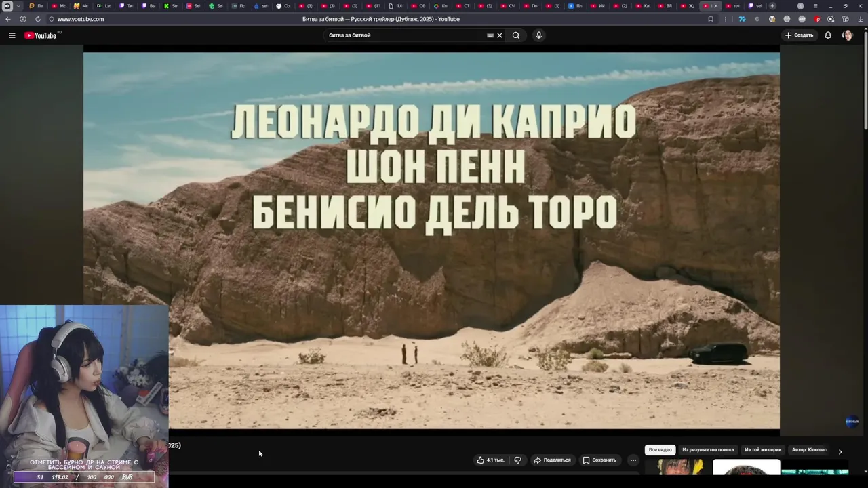Screen dimensions: 868x488
Task: Switch to the Kick 'Str' browser tab
Action: coord(171,6)
